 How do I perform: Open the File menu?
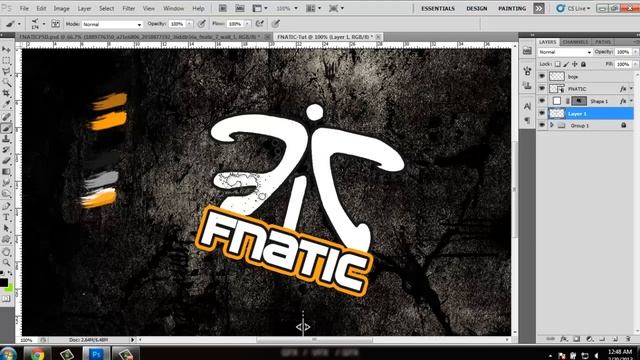(24, 8)
